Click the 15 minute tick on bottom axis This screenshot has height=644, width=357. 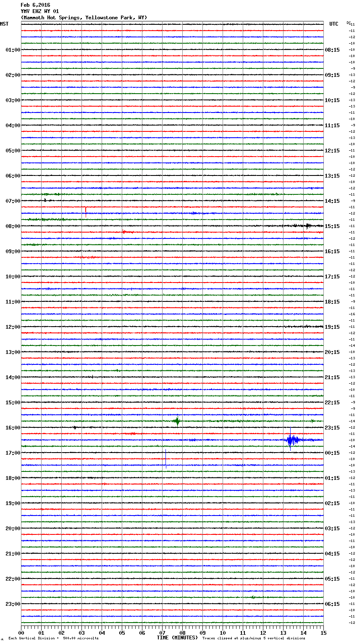click(x=323, y=633)
